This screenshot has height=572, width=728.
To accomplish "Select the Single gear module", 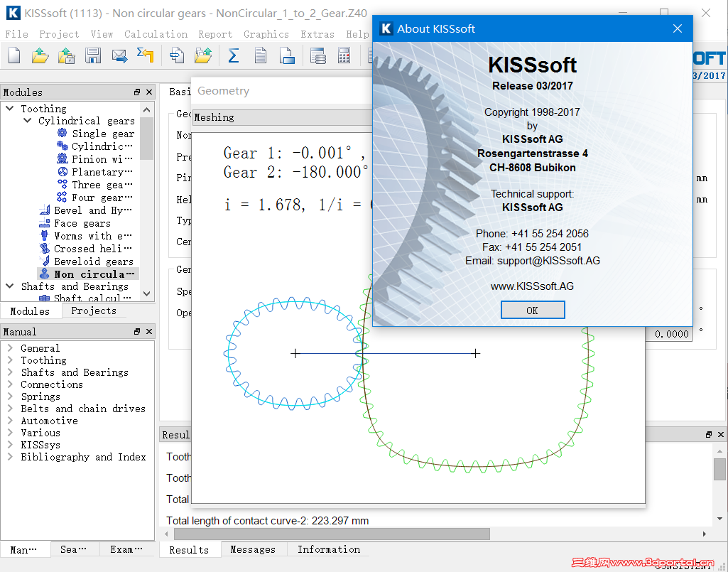I will (x=96, y=134).
